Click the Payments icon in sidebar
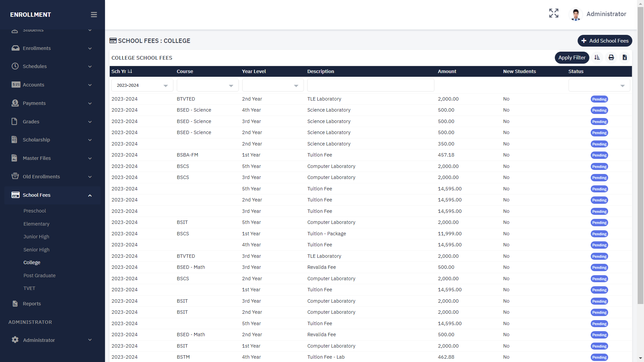Image resolution: width=644 pixels, height=362 pixels. pos(15,103)
